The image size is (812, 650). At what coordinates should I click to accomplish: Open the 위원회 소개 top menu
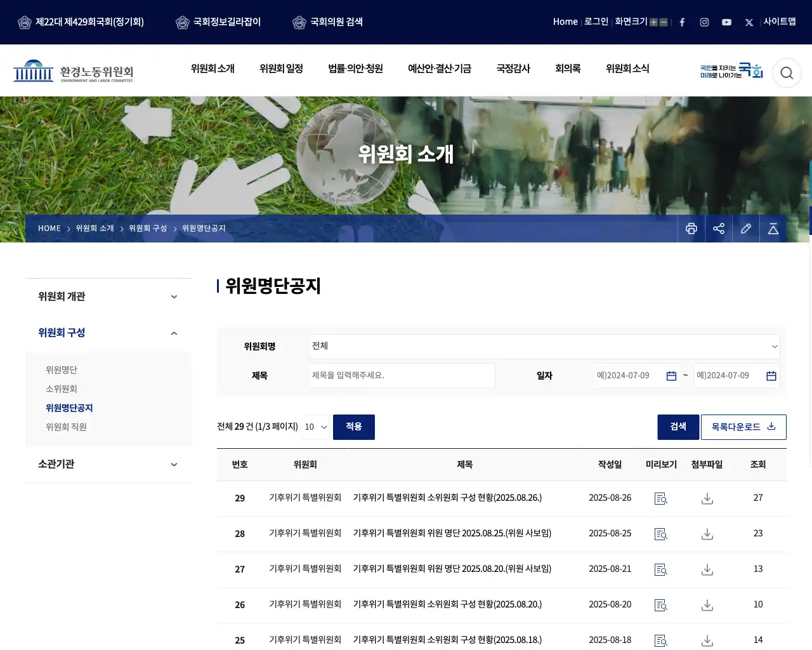[x=213, y=69]
